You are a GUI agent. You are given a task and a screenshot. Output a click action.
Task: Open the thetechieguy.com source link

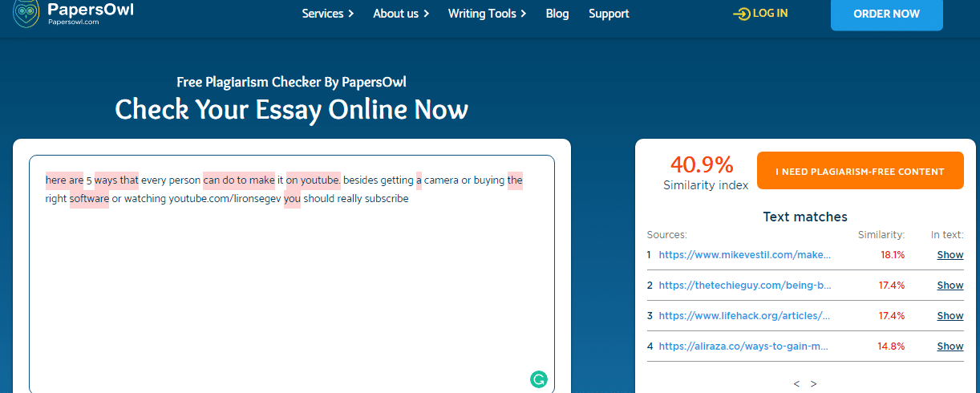tap(745, 286)
